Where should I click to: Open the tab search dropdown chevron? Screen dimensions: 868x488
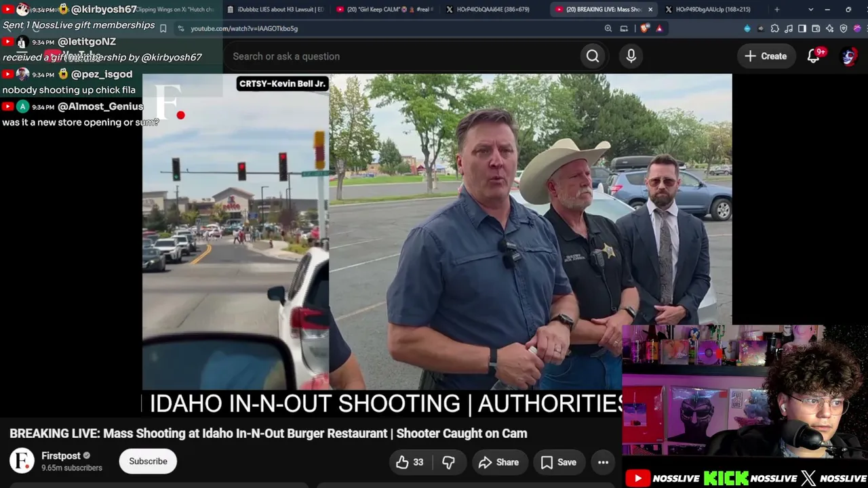(811, 9)
